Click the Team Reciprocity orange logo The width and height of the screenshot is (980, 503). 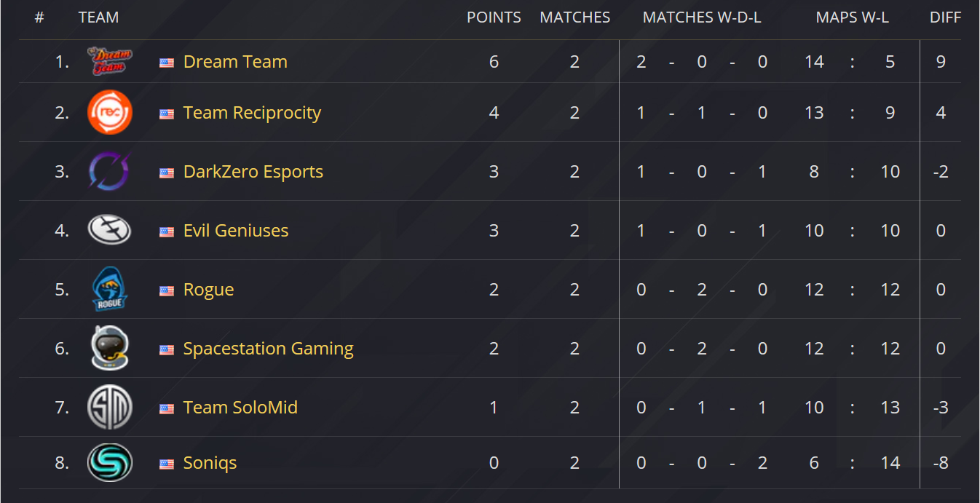(x=109, y=113)
